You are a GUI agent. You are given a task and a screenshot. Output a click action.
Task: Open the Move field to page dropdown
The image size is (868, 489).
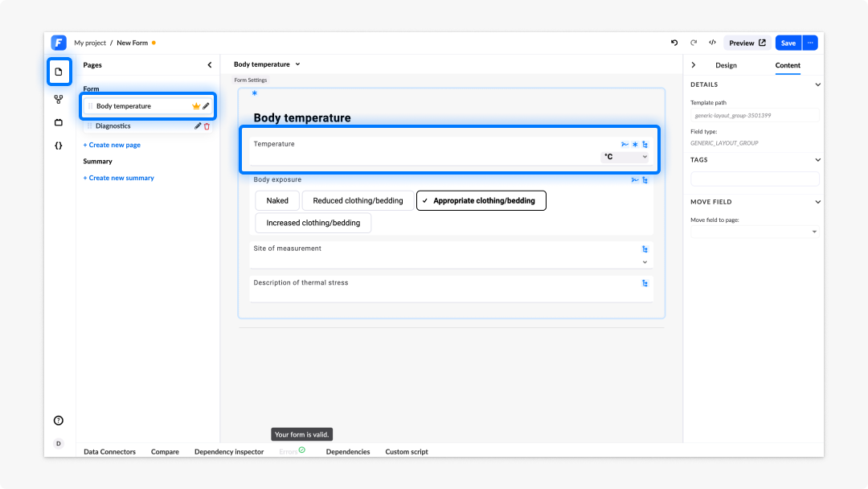pyautogui.click(x=755, y=232)
